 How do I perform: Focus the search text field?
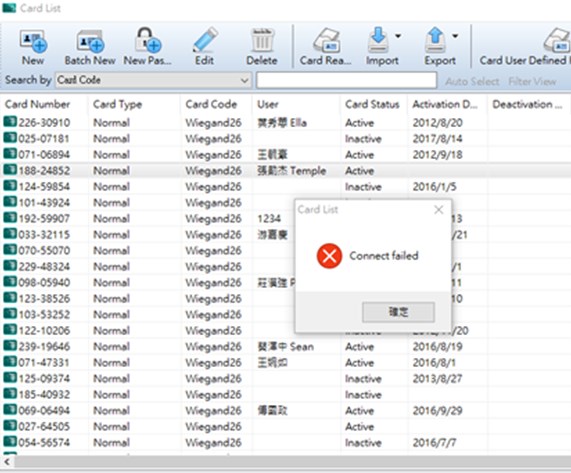pos(346,80)
